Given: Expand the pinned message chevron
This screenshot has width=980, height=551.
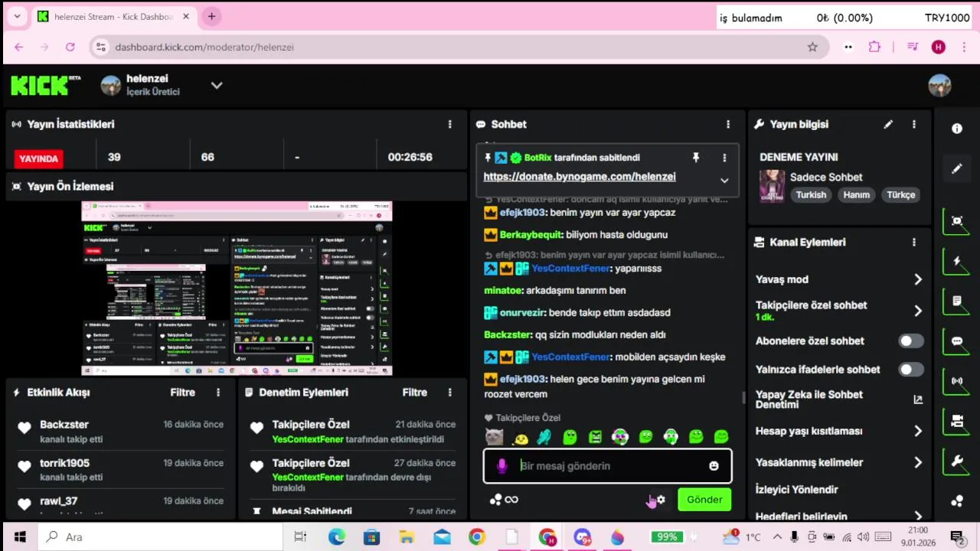Looking at the screenshot, I should tap(724, 181).
